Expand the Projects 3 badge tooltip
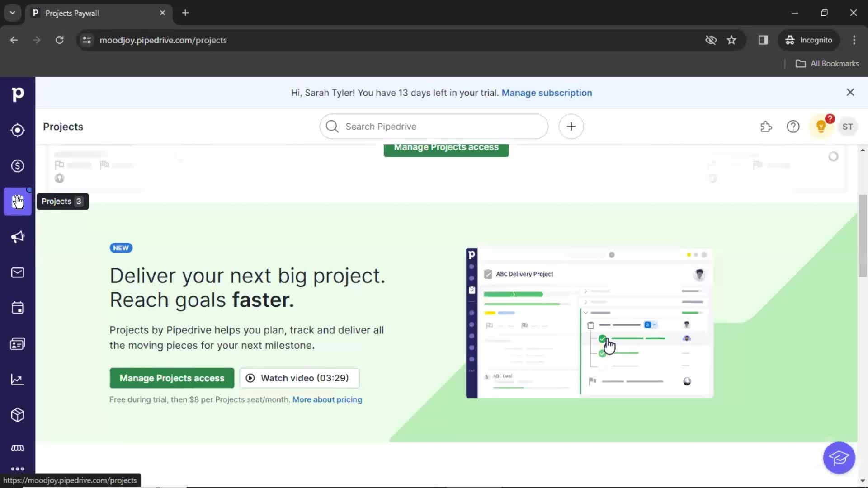The width and height of the screenshot is (868, 488). [61, 201]
